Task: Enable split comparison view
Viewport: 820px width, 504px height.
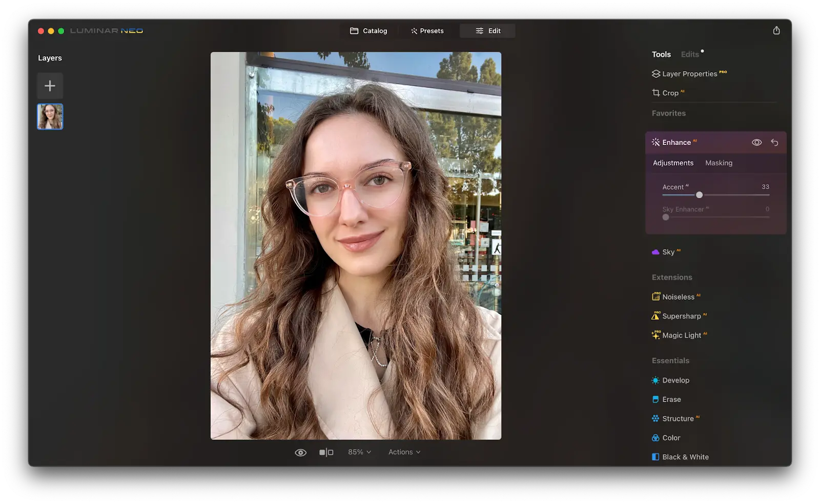Action: click(x=326, y=452)
